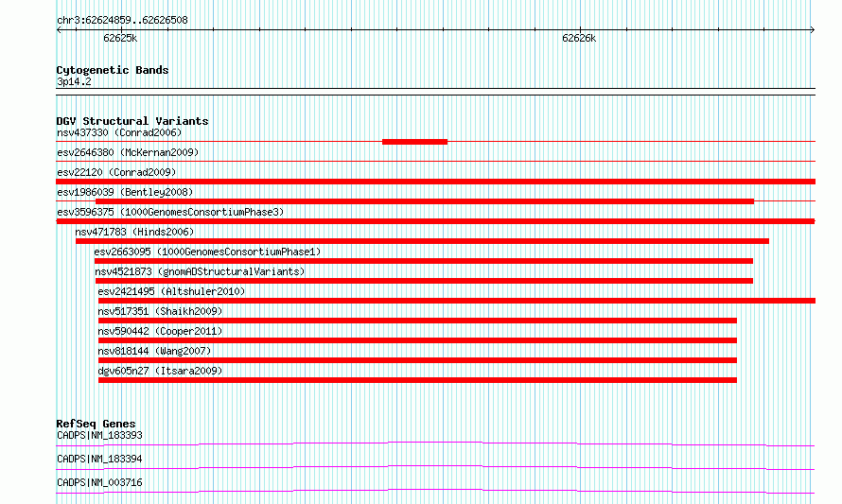The height and width of the screenshot is (504, 842).
Task: Select transcript CADPS|NM_183393 label
Action: tap(99, 435)
